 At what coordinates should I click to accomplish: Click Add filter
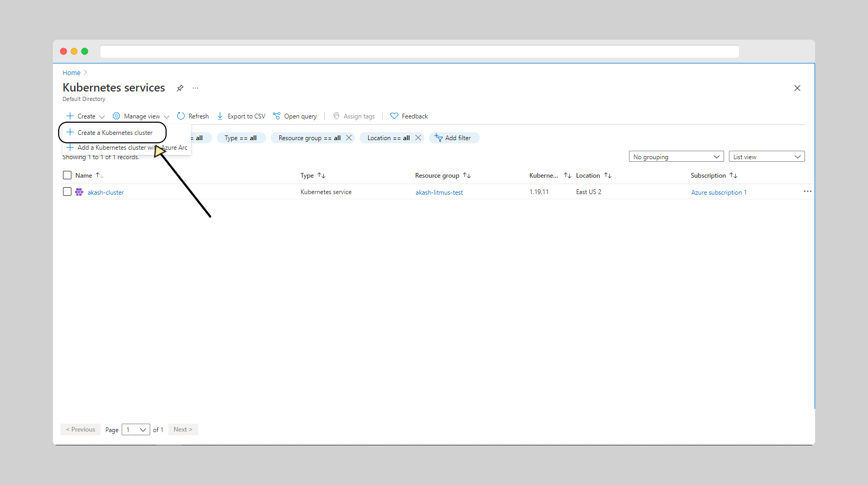(454, 138)
